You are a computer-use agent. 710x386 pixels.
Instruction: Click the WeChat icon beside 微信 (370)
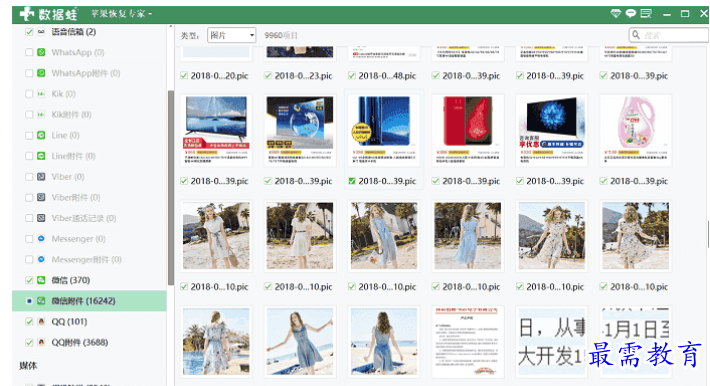[41, 280]
